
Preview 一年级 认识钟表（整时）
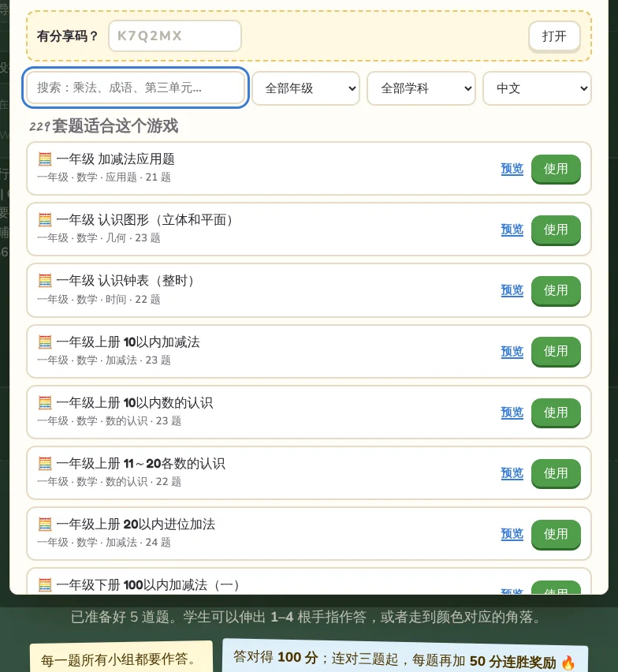pos(512,290)
